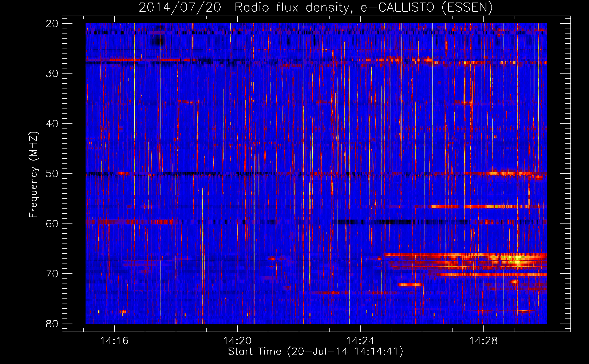Image resolution: width=589 pixels, height=364 pixels.
Task: Click the plot title '2014/07/20 Radio flux density, e-CALLISTO (ESSEN)'
Action: [316, 7]
